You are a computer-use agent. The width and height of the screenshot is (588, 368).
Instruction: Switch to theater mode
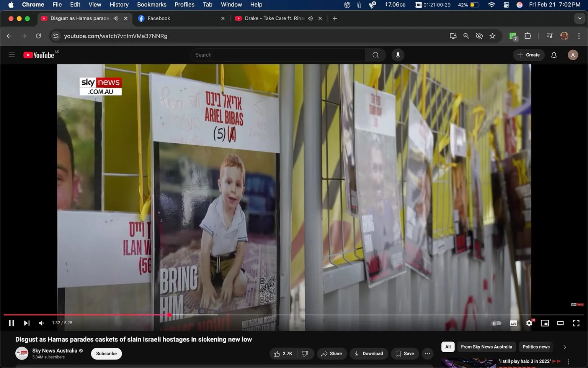pos(560,323)
